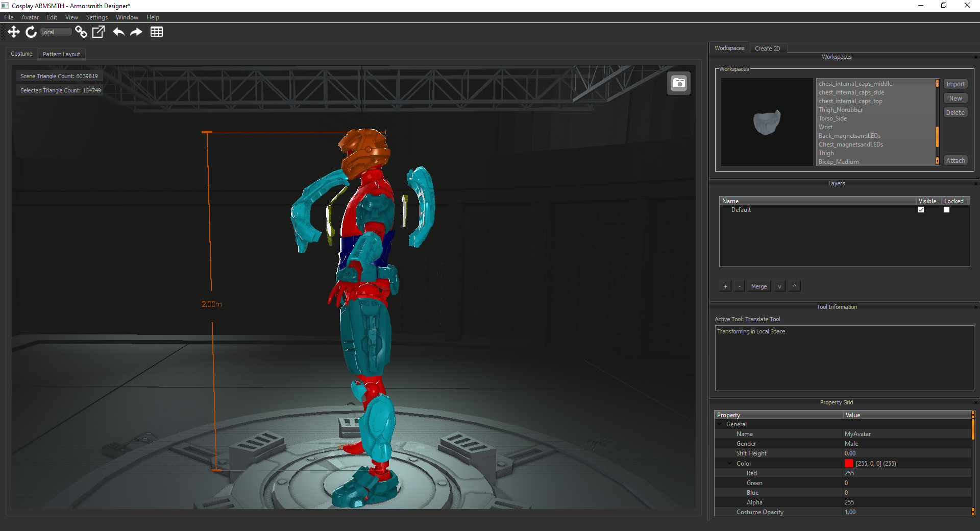The image size is (980, 531).
Task: Take a screenshot with camera icon
Action: 679,83
